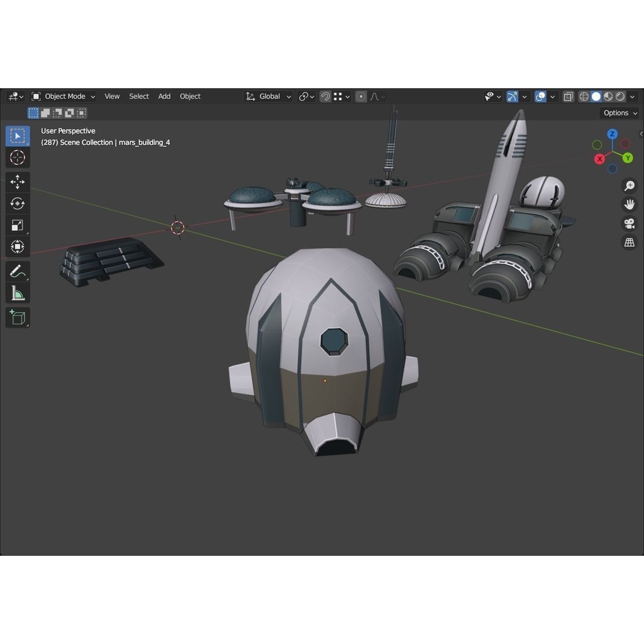
Task: Toggle proportional editing
Action: point(361,96)
